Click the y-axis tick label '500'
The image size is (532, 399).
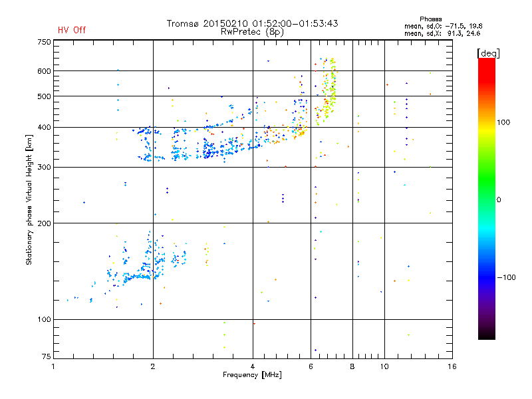click(44, 96)
